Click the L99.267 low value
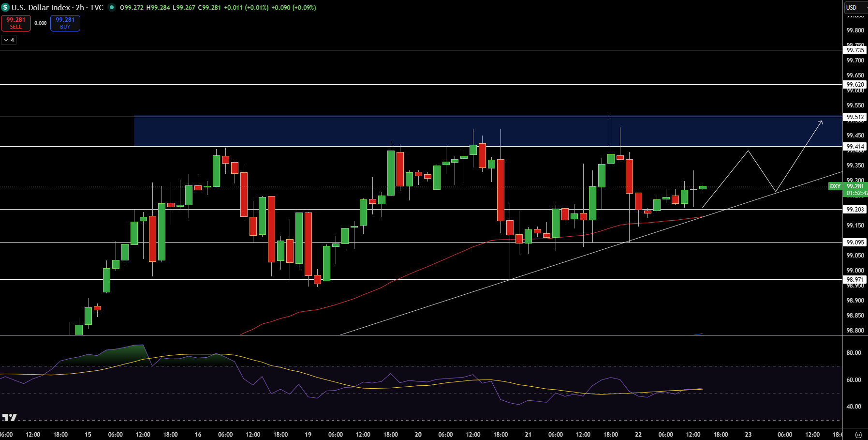868x440 pixels. point(184,7)
